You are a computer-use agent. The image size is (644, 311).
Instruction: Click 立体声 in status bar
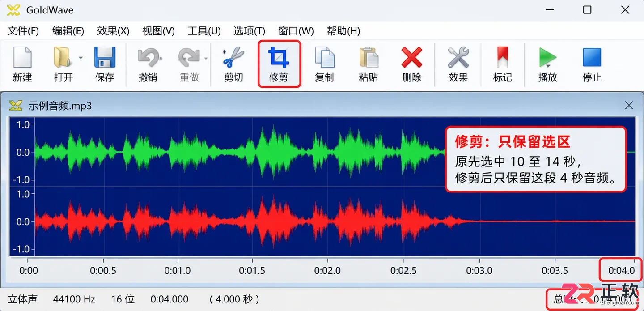(x=23, y=299)
